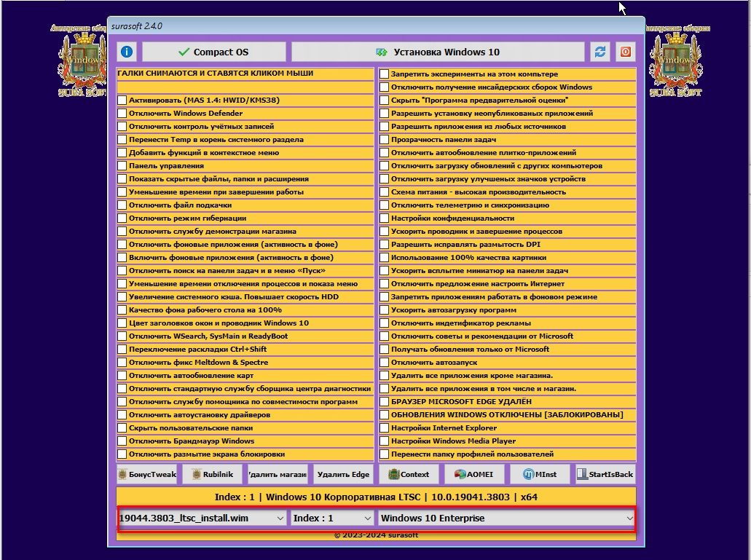Check Отключить размытие экрана блокировки
The image size is (751, 560).
[x=122, y=454]
